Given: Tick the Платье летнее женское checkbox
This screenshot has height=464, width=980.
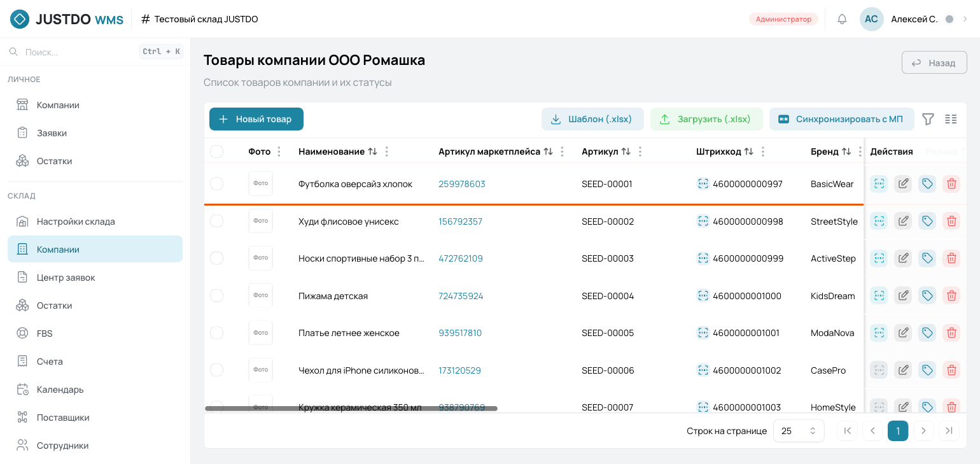Looking at the screenshot, I should (x=217, y=333).
